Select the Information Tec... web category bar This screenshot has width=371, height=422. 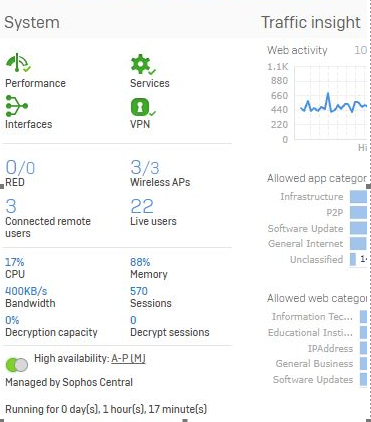363,317
